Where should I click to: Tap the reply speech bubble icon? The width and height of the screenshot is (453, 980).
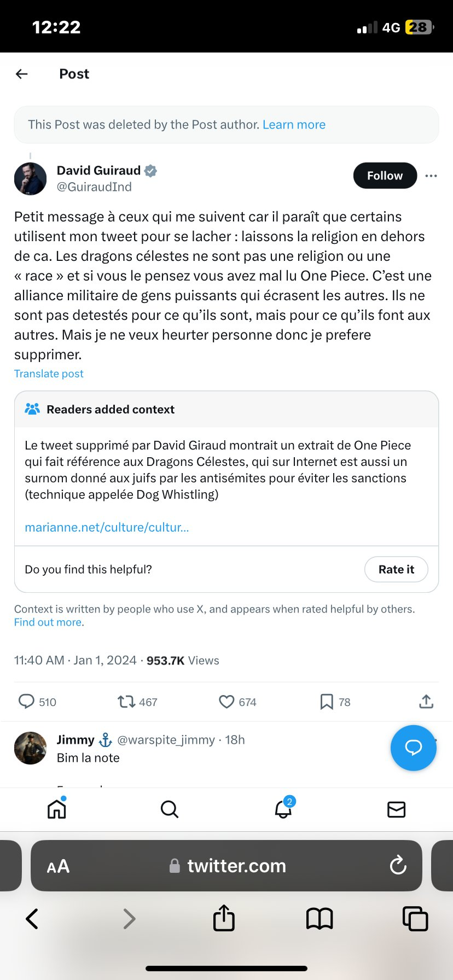point(26,701)
